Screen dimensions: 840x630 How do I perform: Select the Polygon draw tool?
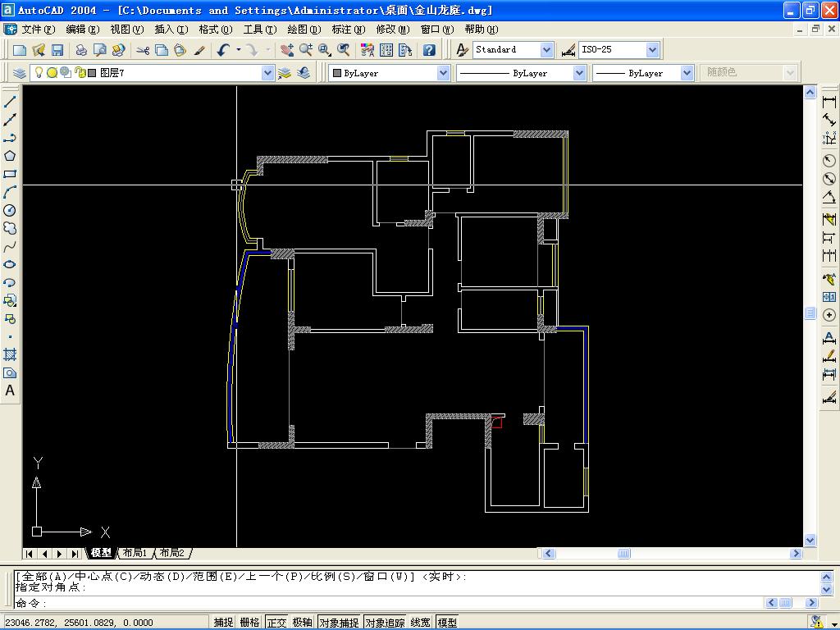(10, 156)
